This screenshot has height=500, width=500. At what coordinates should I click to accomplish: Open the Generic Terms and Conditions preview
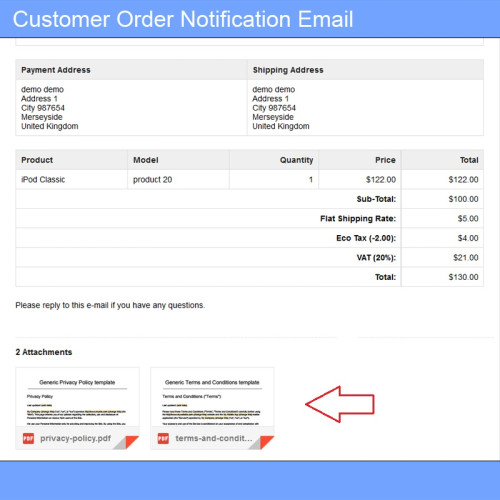212,397
